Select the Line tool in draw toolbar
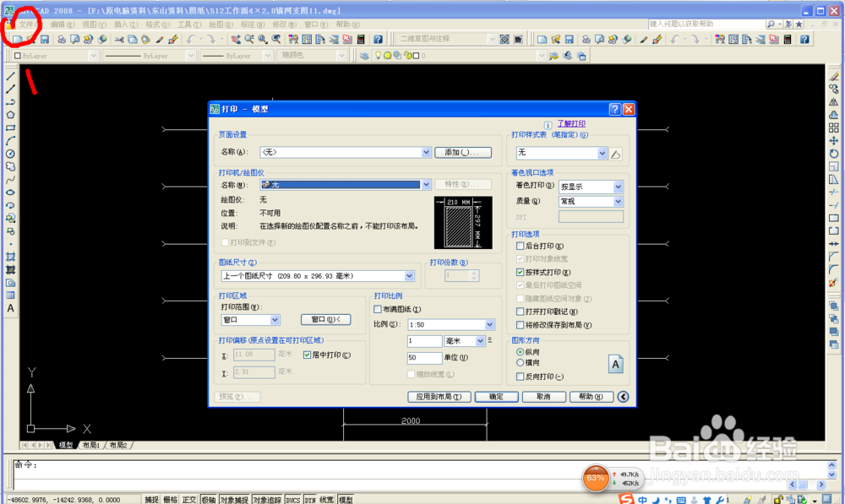This screenshot has width=845, height=504. click(x=10, y=76)
